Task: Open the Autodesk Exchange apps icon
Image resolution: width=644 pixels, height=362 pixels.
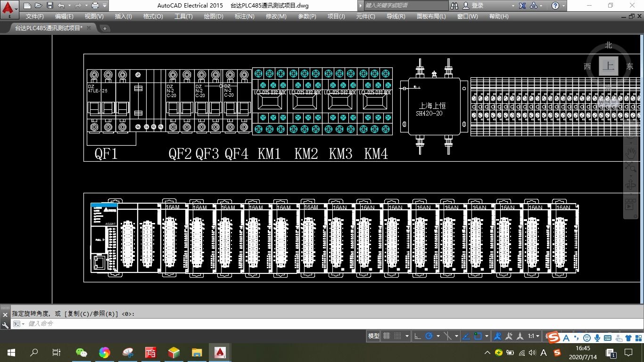Action: (x=522, y=6)
